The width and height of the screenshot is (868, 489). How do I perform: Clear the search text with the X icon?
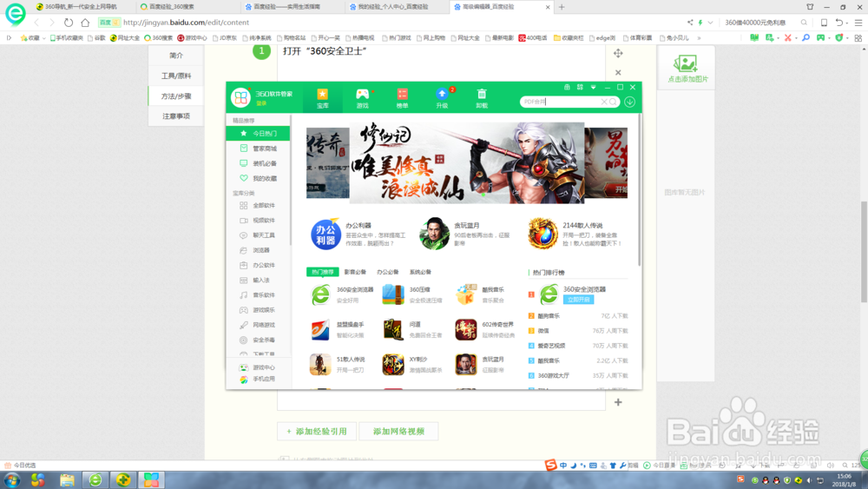pyautogui.click(x=604, y=102)
